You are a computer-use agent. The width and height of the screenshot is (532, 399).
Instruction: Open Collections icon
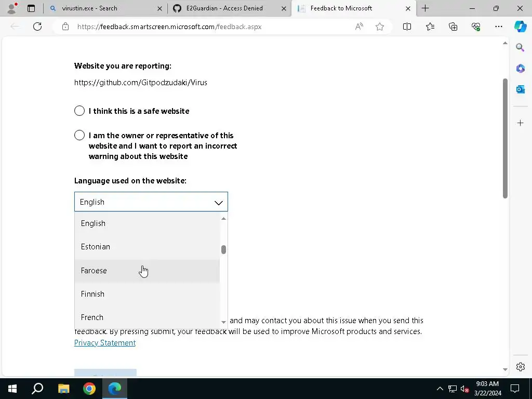click(x=453, y=26)
